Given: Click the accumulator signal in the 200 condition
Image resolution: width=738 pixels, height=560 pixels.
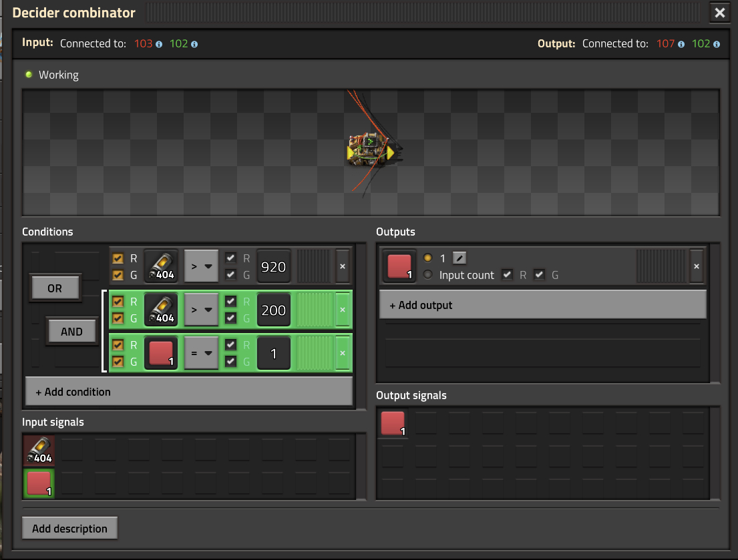Looking at the screenshot, I should coord(161,310).
